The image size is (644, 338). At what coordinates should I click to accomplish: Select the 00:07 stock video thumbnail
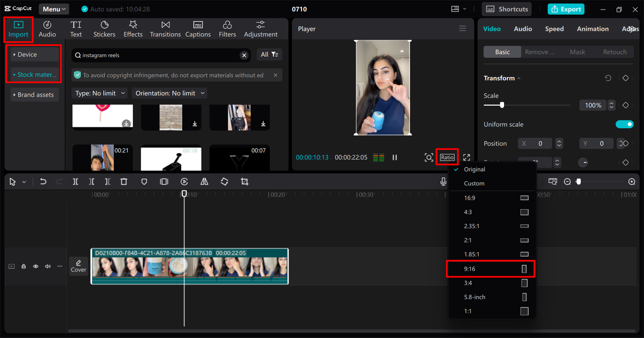tap(239, 157)
